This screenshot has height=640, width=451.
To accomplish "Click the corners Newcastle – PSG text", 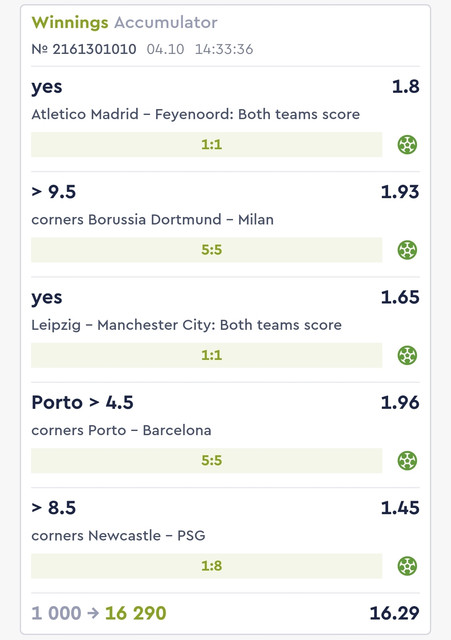I will pyautogui.click(x=118, y=536).
